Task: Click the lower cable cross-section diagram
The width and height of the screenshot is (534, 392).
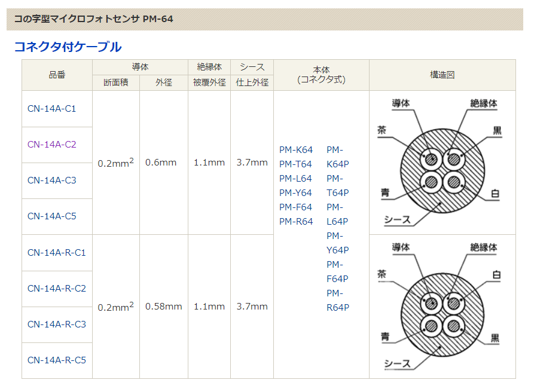Action: coord(440,306)
